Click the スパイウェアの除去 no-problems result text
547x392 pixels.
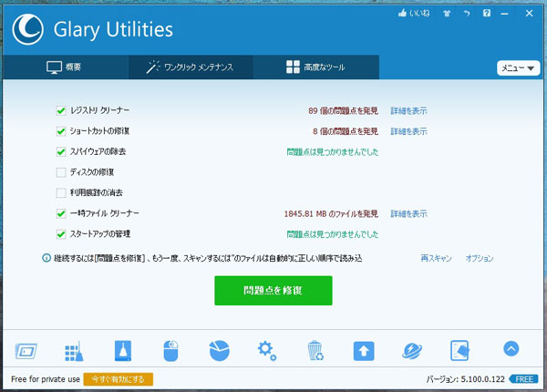coord(333,152)
